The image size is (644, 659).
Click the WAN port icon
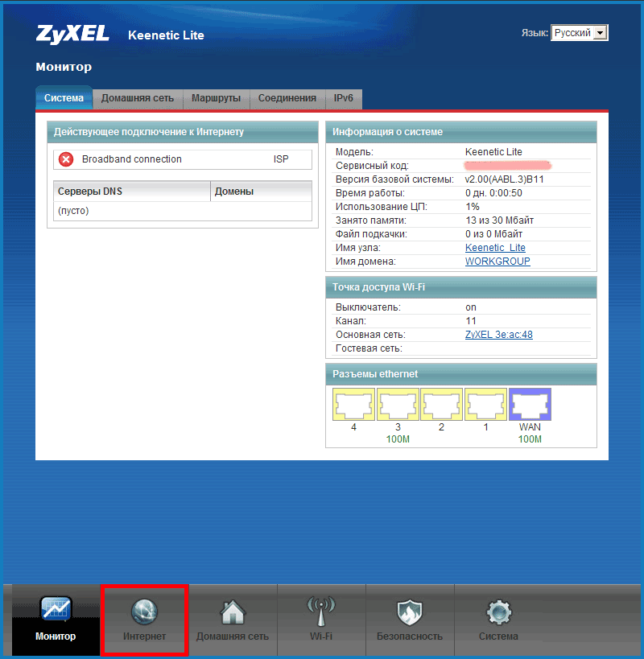pos(530,404)
